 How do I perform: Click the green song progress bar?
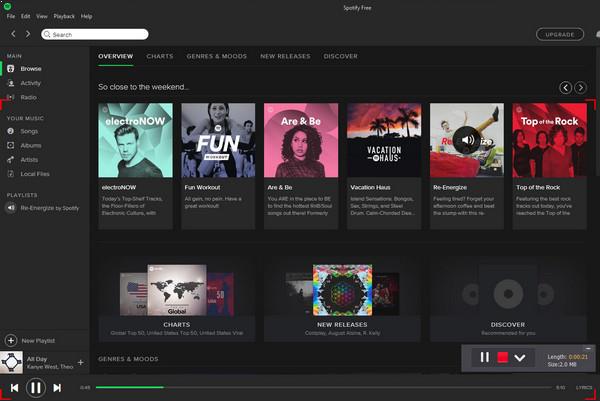point(130,387)
